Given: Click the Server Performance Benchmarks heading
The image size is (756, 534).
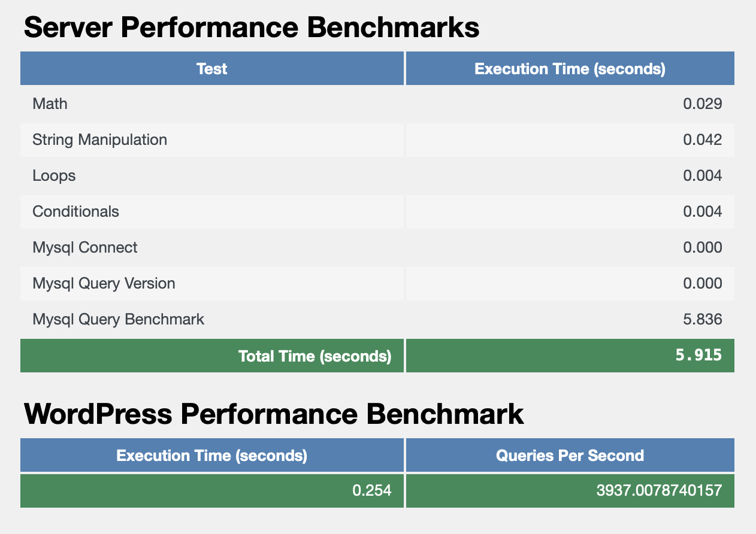Looking at the screenshot, I should (251, 28).
